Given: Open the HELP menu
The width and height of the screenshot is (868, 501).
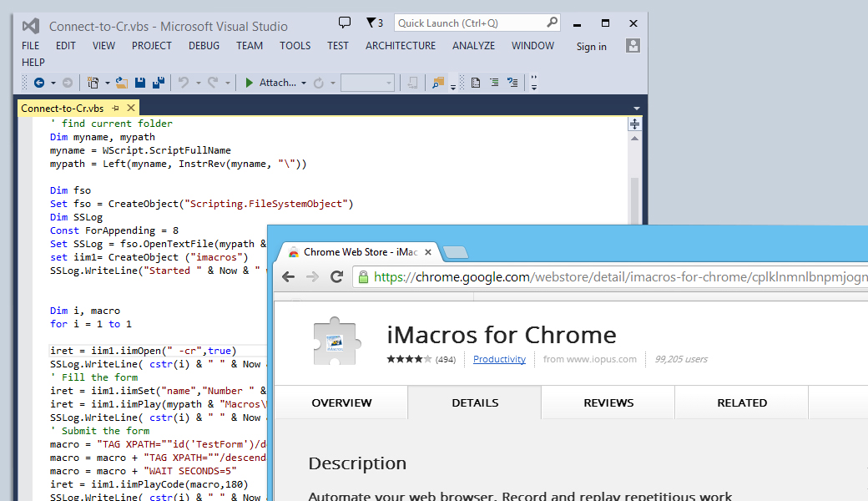Looking at the screenshot, I should (x=33, y=63).
